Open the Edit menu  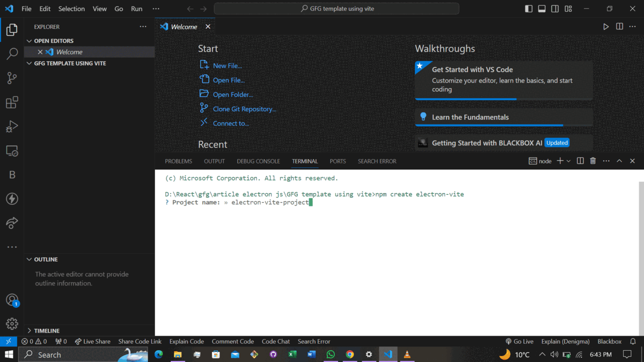coord(45,9)
